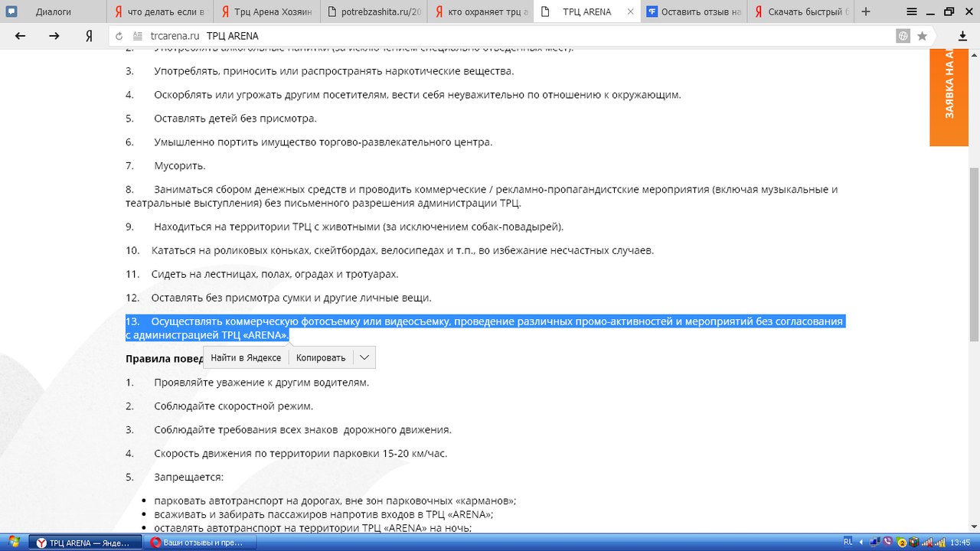Image resolution: width=980 pixels, height=551 pixels.
Task: Click the network computers tray icon
Action: point(875,542)
